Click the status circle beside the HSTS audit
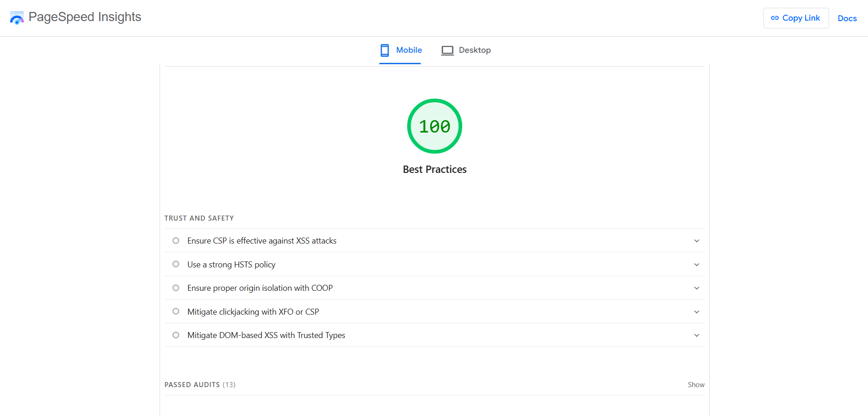This screenshot has width=868, height=416. tap(176, 264)
